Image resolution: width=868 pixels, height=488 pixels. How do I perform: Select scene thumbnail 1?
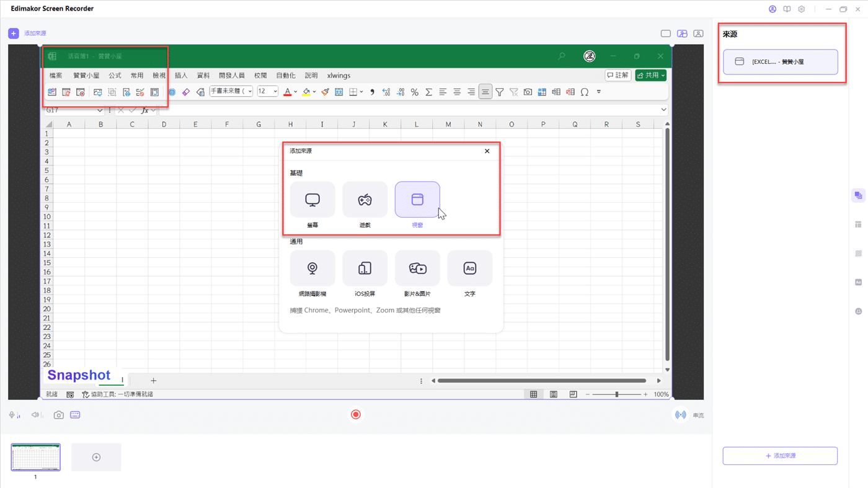click(36, 458)
